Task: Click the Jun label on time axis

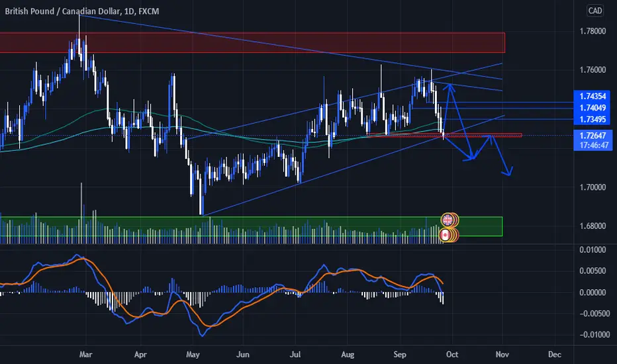Action: point(243,355)
